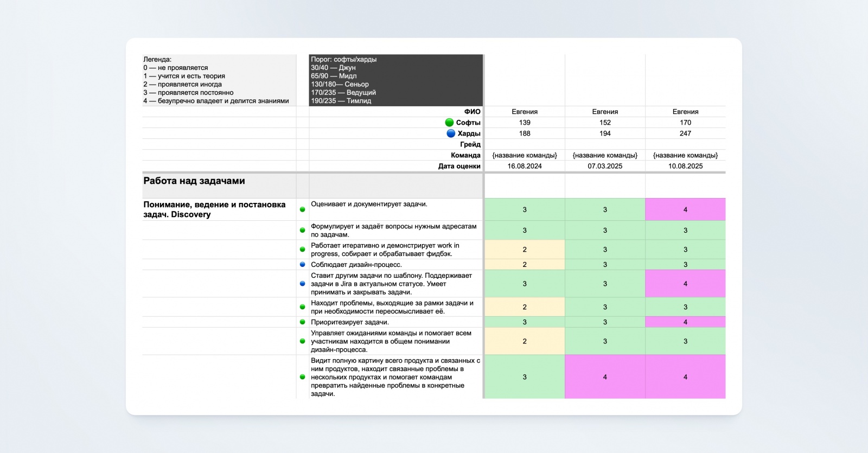
Task: Select softs score 139
Action: coord(525,123)
